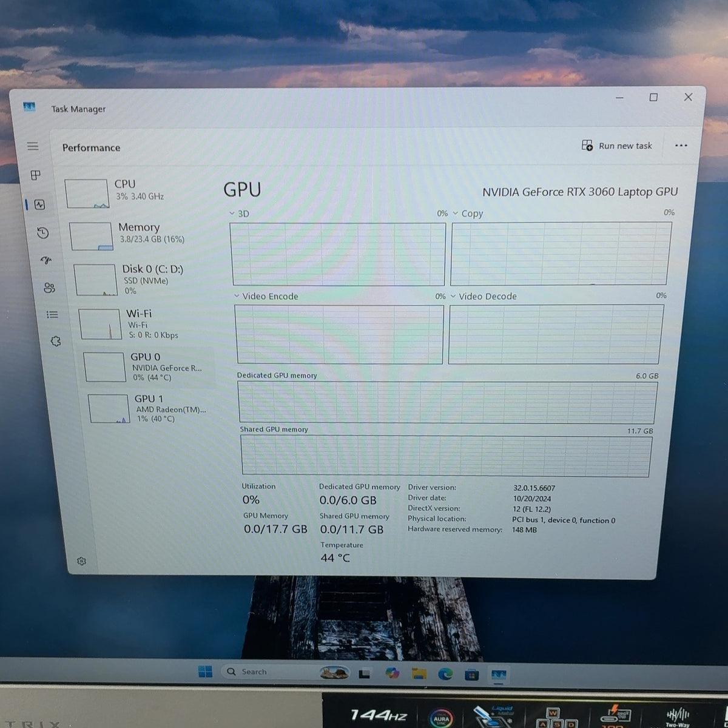Open the App history page icon
Viewport: 728px width, 728px height.
pos(42,233)
